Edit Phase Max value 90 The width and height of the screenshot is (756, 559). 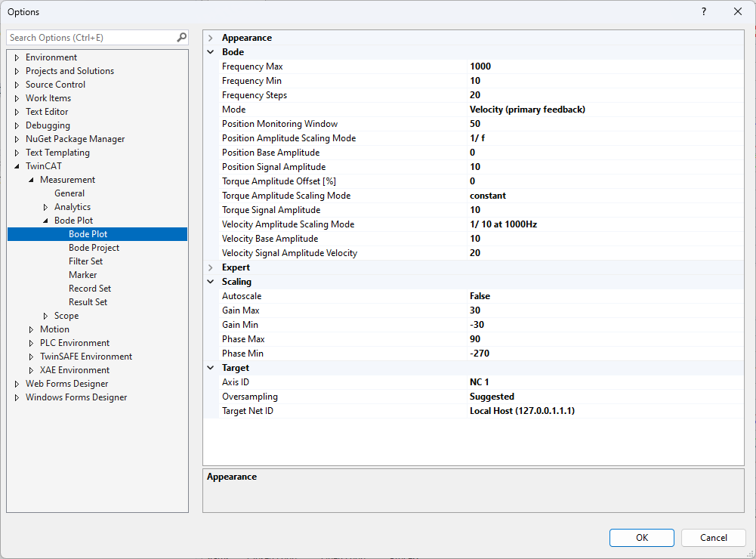point(605,339)
